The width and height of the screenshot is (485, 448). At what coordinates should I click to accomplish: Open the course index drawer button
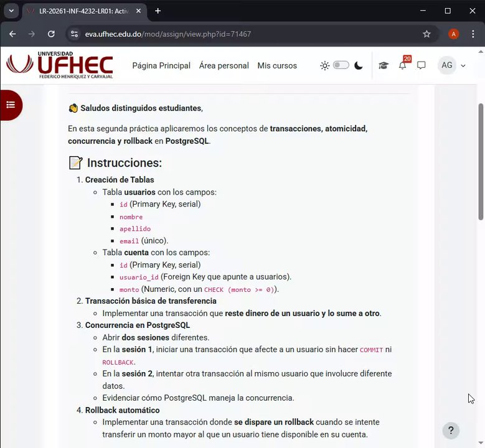click(11, 105)
